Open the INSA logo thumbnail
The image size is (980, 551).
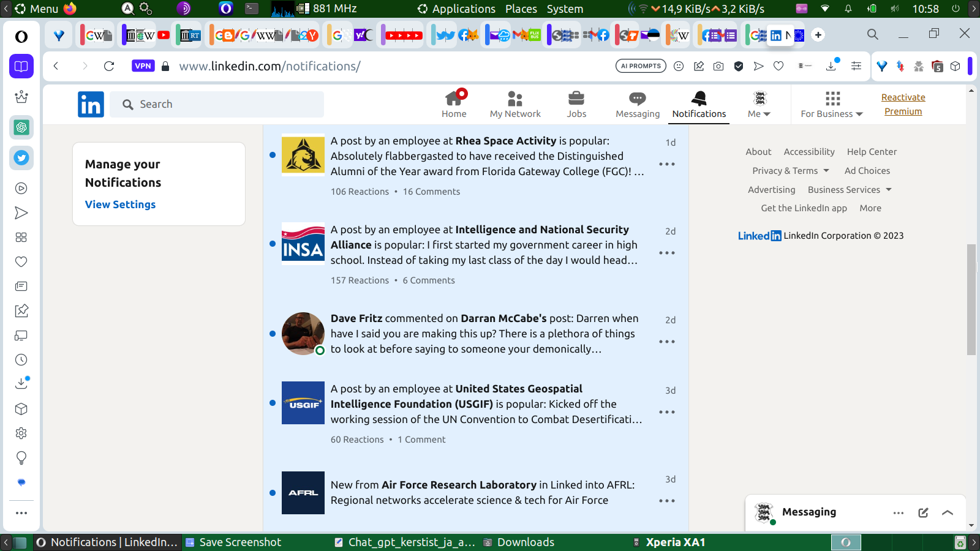point(303,244)
